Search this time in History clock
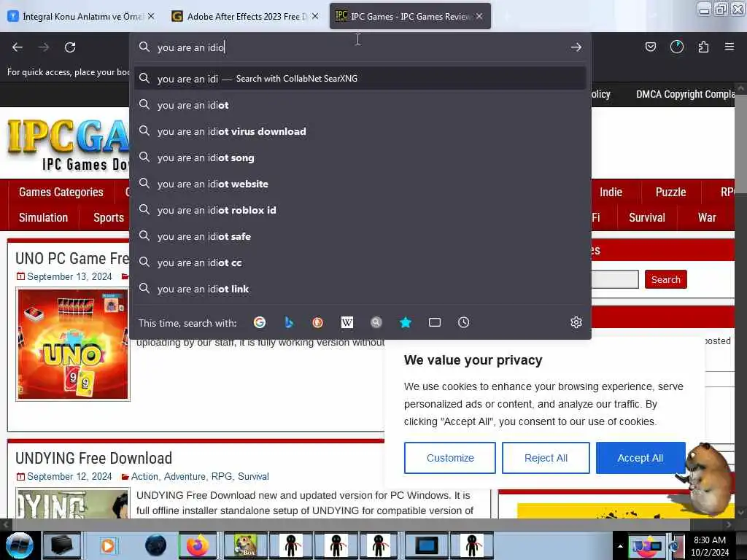 (x=463, y=322)
